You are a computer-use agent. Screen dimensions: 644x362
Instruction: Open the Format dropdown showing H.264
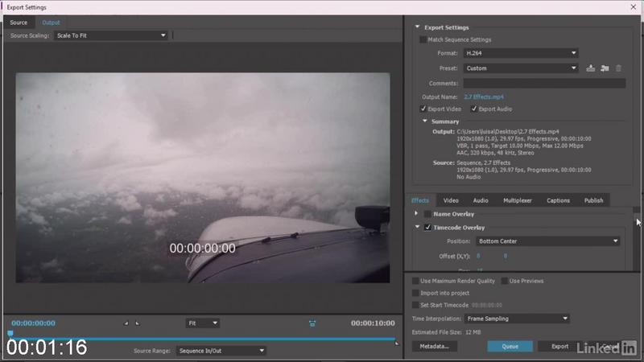coord(521,53)
